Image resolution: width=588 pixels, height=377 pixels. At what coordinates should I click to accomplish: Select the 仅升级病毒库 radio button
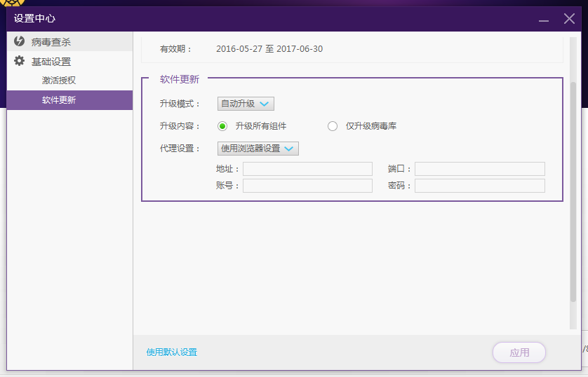(x=333, y=126)
